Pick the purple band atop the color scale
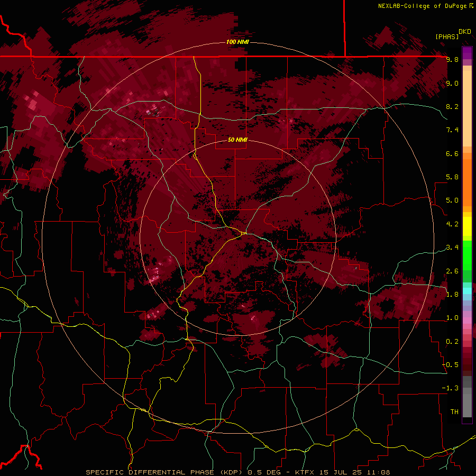Viewport: 476px width, 476px height. point(467,53)
